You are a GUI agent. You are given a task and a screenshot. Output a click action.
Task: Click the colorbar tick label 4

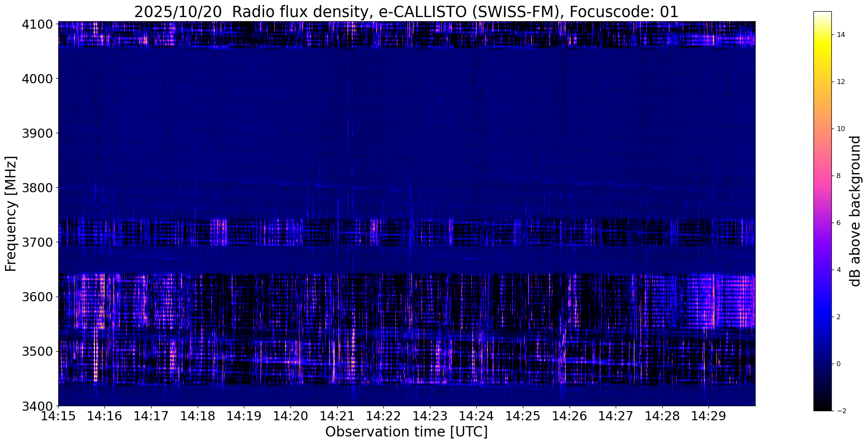click(x=839, y=270)
